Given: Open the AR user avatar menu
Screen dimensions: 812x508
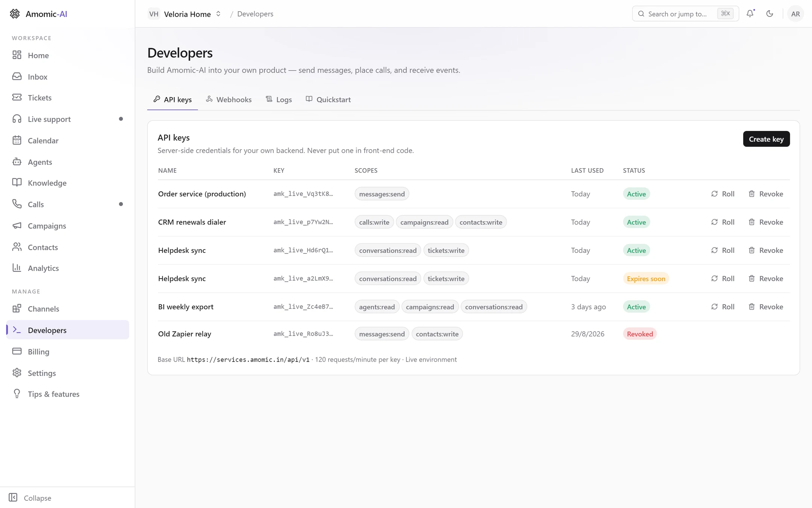Looking at the screenshot, I should (x=795, y=14).
